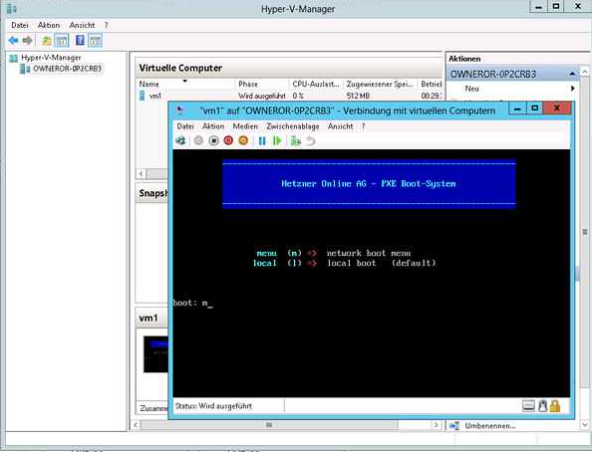
Task: Open Datei menu in Hyper-V-Manager
Action: [x=20, y=25]
